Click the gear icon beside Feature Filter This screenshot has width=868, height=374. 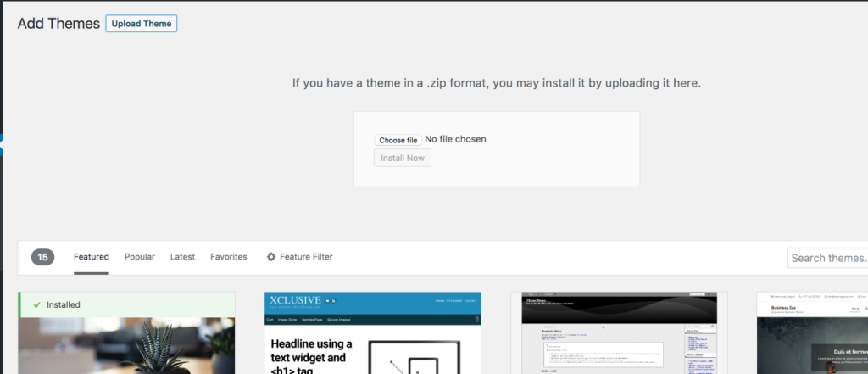pos(271,257)
